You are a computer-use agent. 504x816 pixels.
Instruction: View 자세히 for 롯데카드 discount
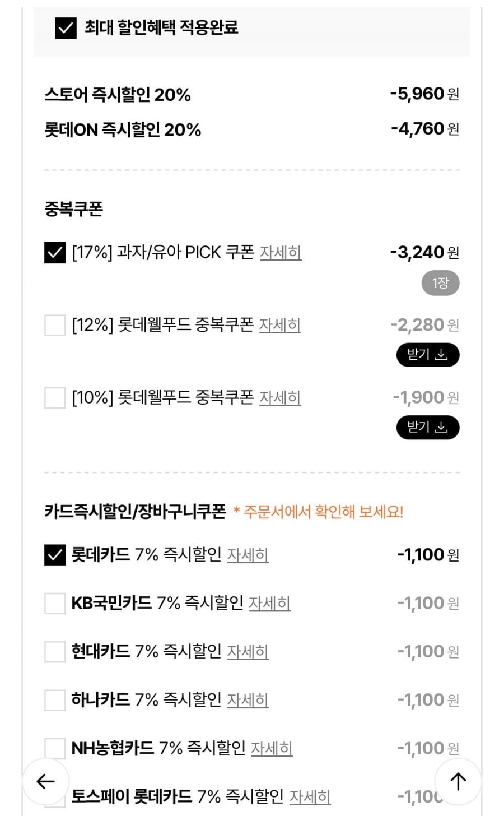coord(248,555)
